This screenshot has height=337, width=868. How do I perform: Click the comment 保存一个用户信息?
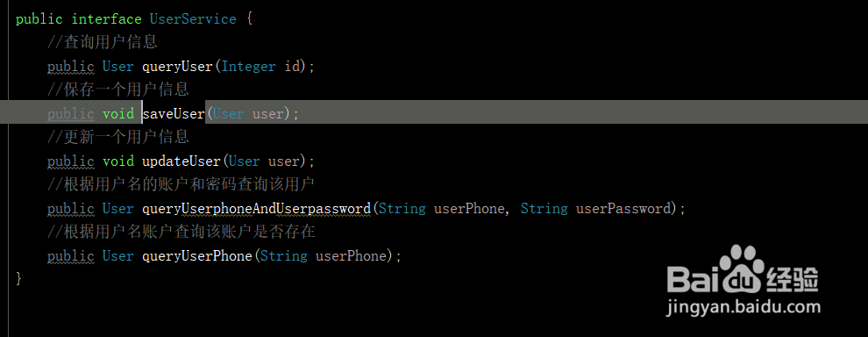point(118,90)
